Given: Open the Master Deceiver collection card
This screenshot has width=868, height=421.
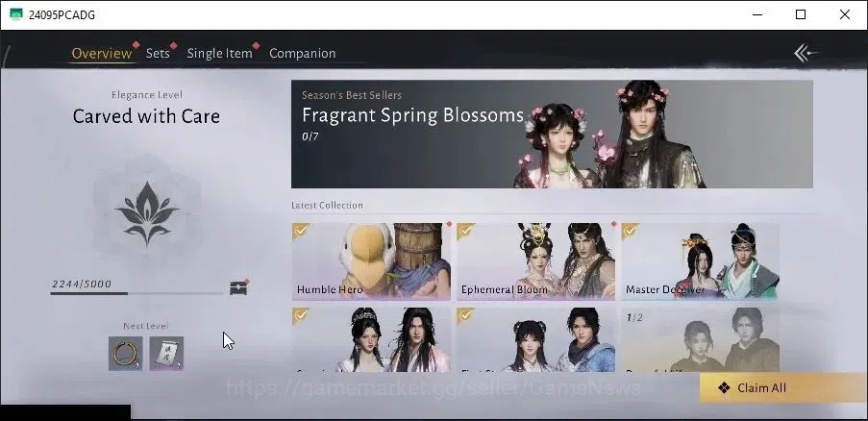Looking at the screenshot, I should click(700, 261).
